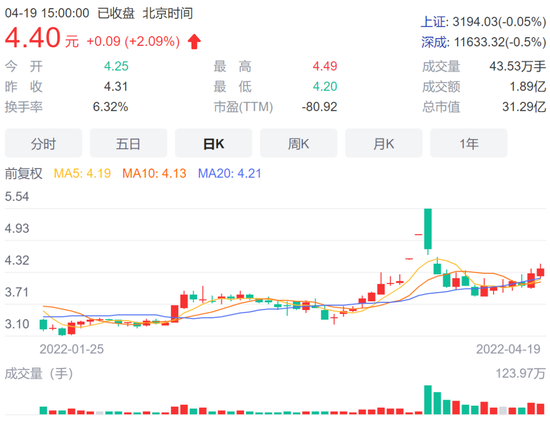Click the 深成 index link
550x424 pixels.
point(434,42)
